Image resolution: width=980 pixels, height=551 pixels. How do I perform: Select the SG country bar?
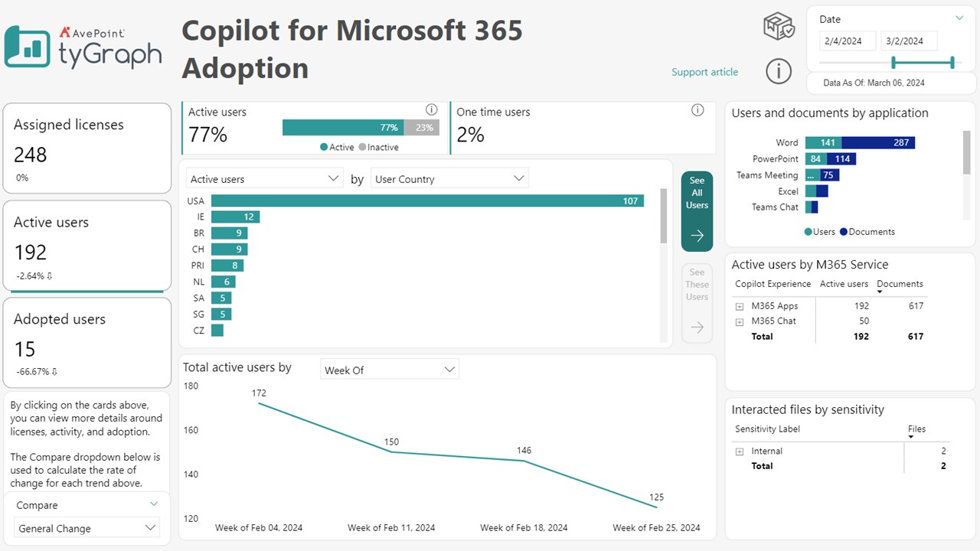[x=221, y=314]
